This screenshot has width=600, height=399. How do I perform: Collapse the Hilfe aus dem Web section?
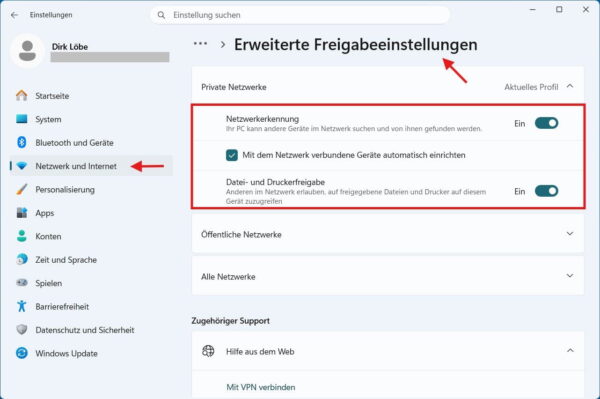tap(570, 350)
